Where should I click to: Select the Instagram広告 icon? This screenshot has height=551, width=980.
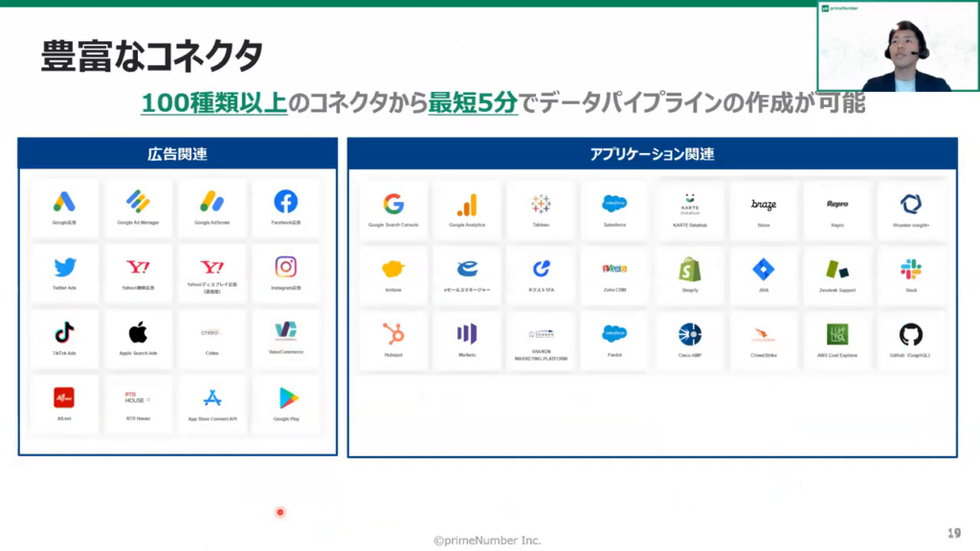click(x=285, y=268)
